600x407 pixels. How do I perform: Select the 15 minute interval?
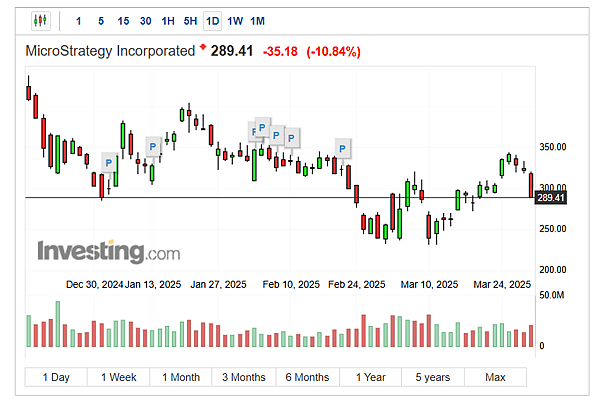[123, 21]
